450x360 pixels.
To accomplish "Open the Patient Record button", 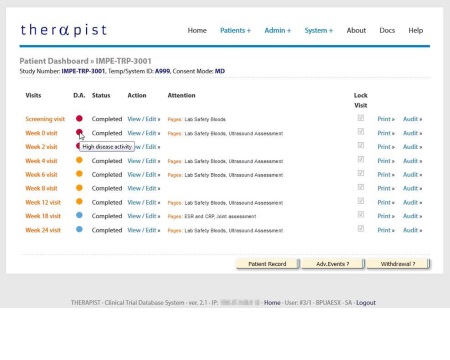I will [267, 264].
